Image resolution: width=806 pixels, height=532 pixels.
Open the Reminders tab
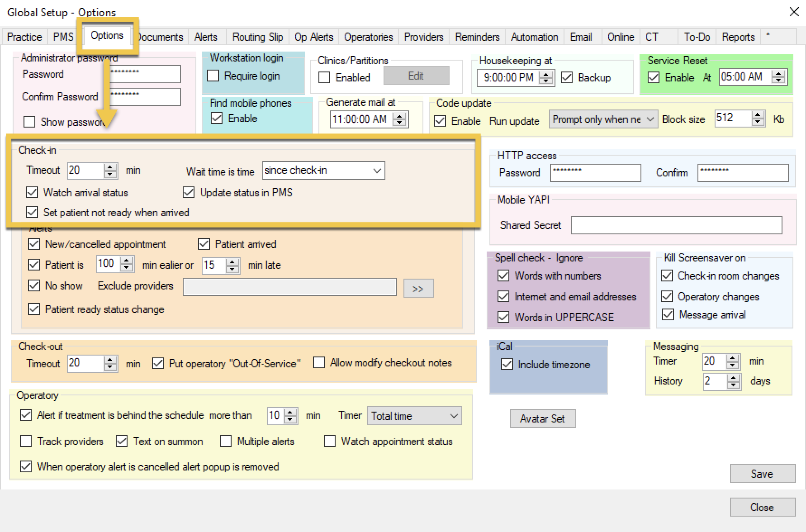click(477, 37)
